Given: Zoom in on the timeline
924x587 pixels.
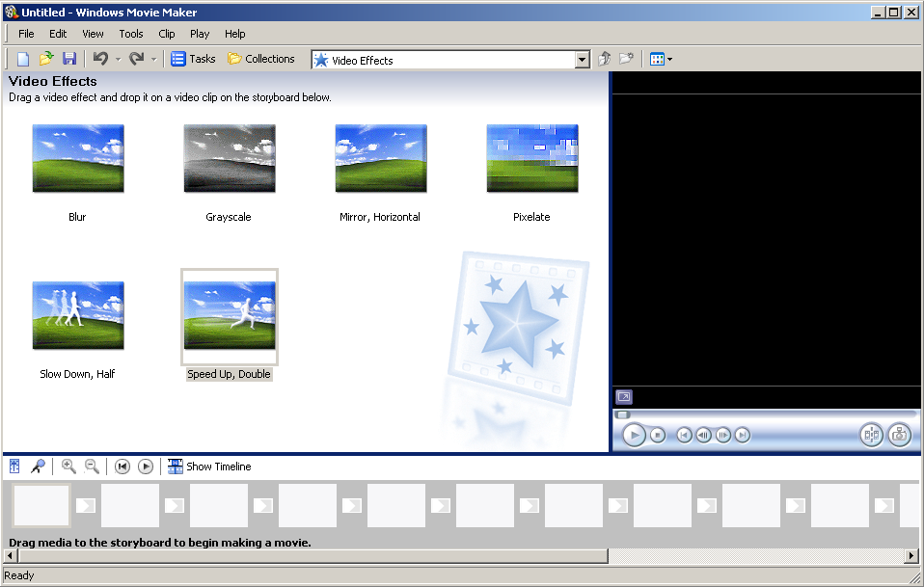Looking at the screenshot, I should coord(68,467).
